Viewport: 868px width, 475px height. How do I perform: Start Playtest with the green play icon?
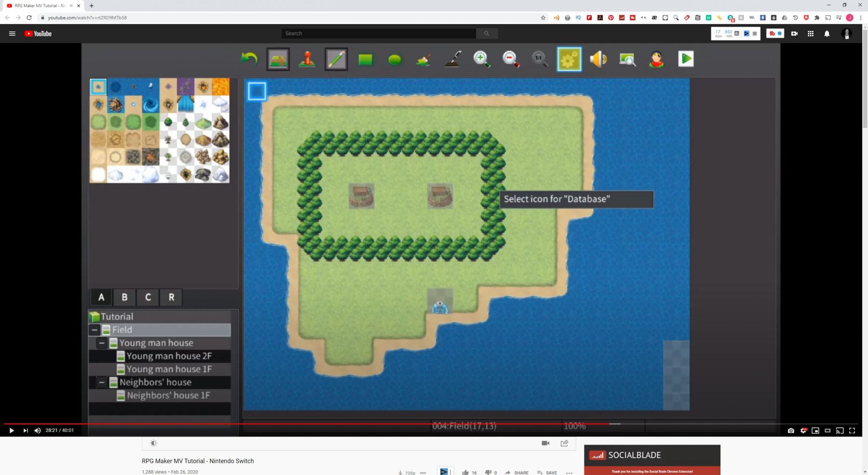[x=686, y=59]
